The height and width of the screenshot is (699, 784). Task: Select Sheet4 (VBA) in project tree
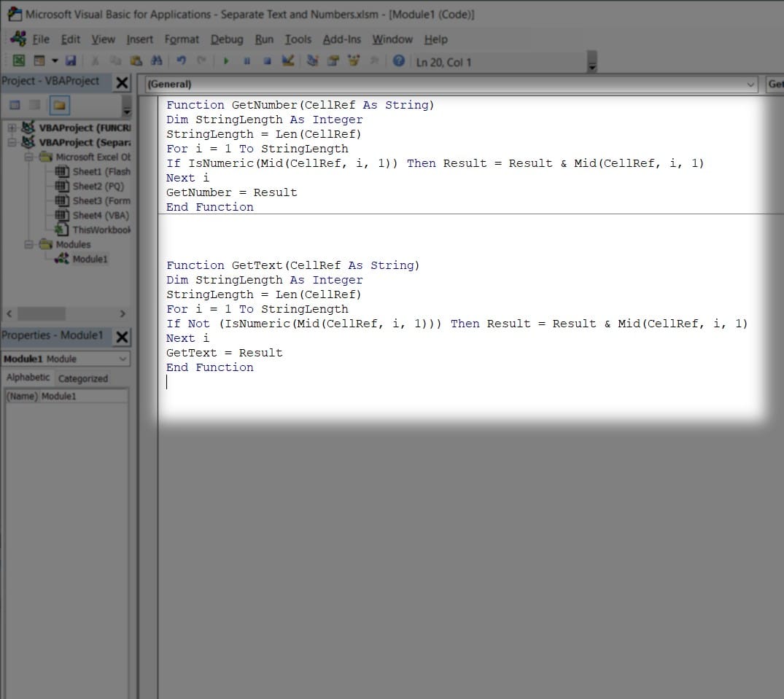pos(92,215)
